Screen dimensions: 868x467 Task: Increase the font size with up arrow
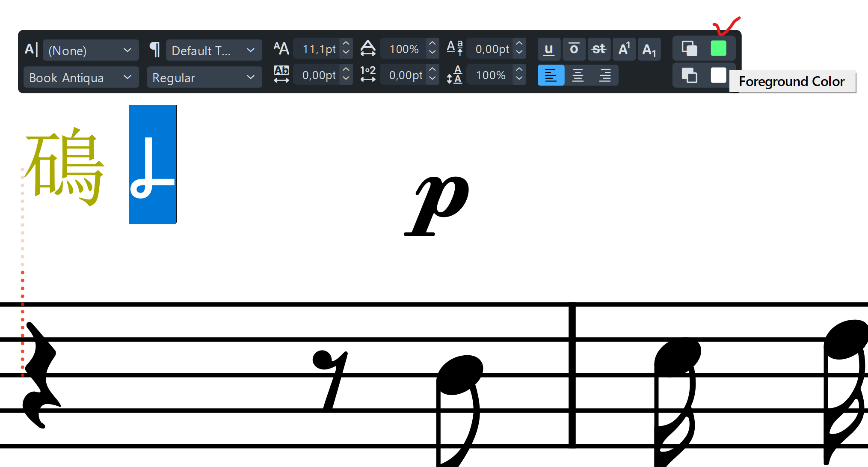[346, 44]
